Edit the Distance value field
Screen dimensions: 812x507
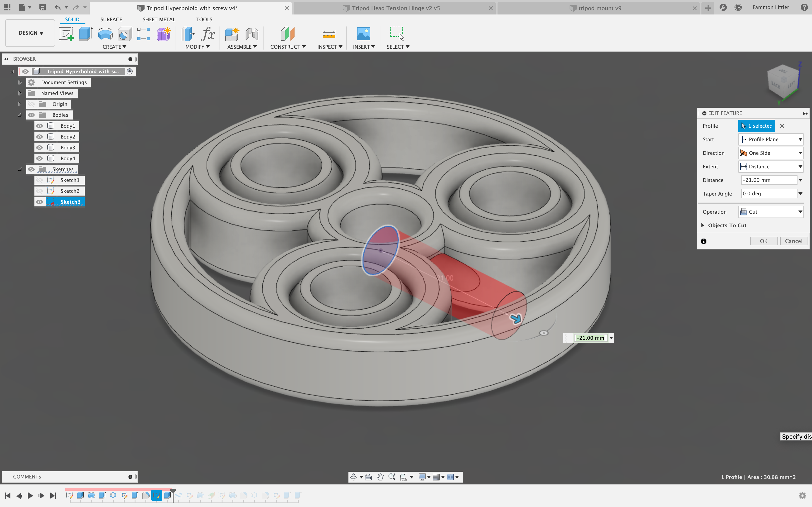pos(768,180)
